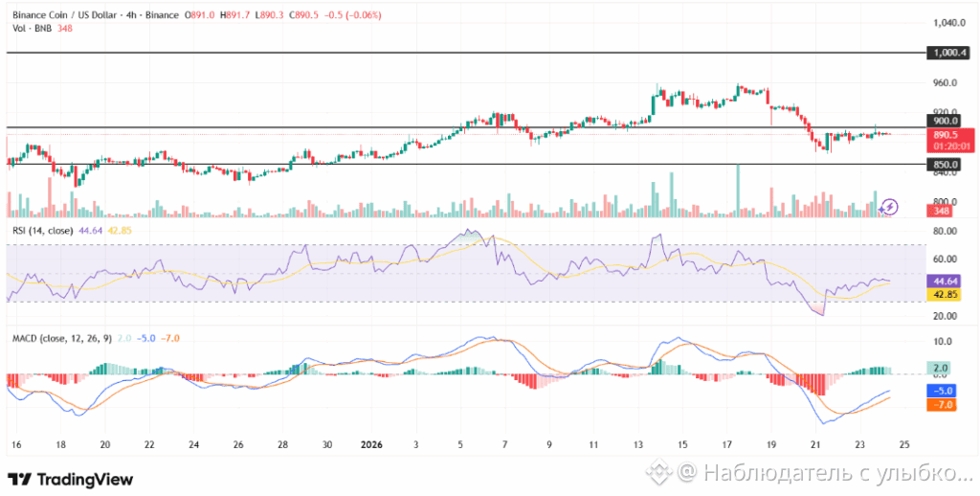Viewport: 980px width, 496px height.
Task: Click the 16 date label on time axis
Action: (16, 444)
